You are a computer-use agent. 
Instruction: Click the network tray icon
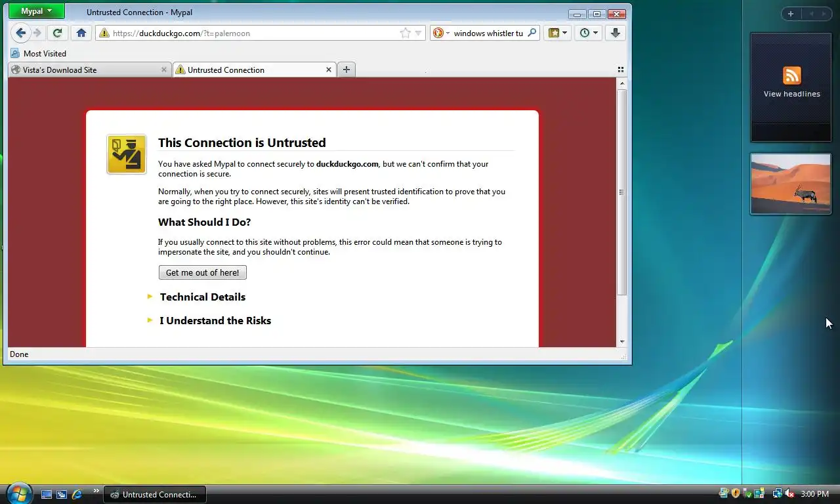click(x=778, y=493)
